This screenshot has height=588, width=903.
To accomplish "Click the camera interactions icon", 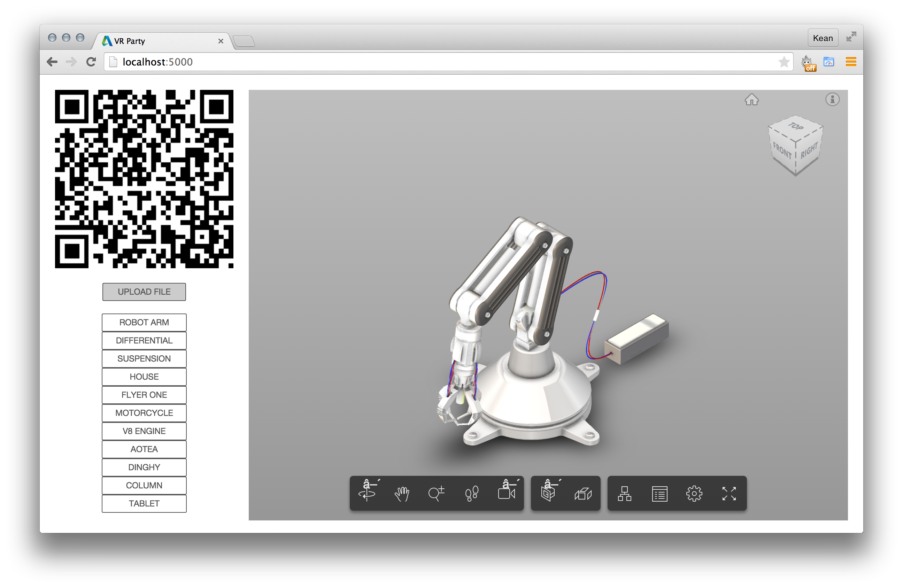I will [507, 493].
